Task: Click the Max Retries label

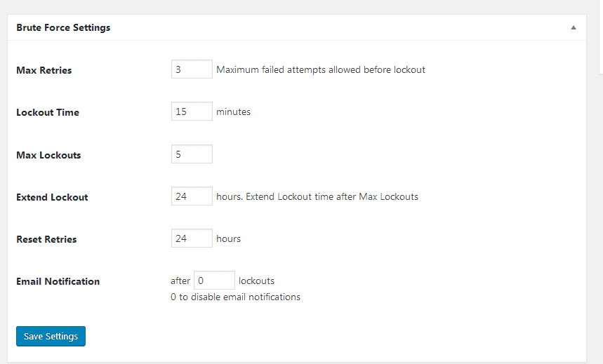Action: [44, 70]
